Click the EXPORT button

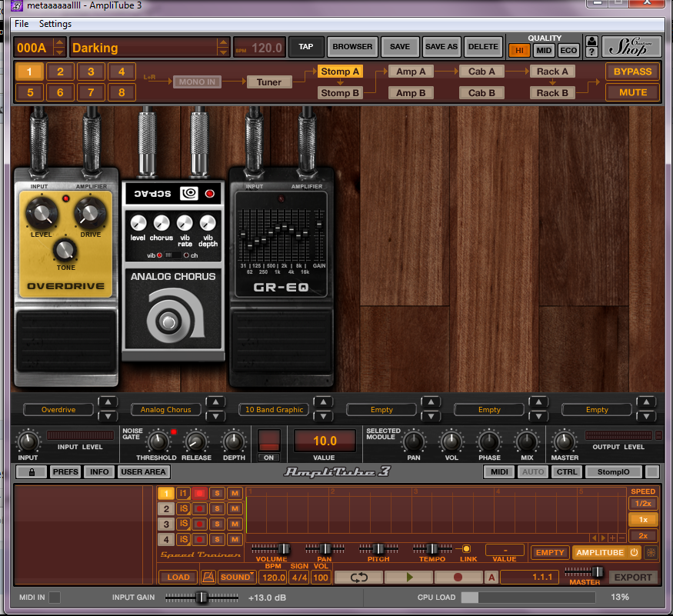click(x=633, y=578)
